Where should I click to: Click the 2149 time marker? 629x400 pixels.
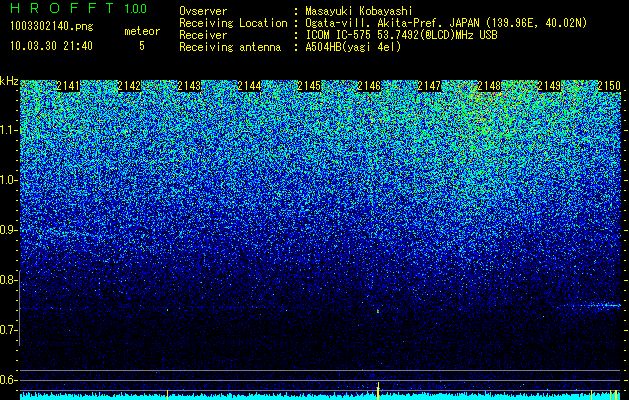(x=549, y=86)
